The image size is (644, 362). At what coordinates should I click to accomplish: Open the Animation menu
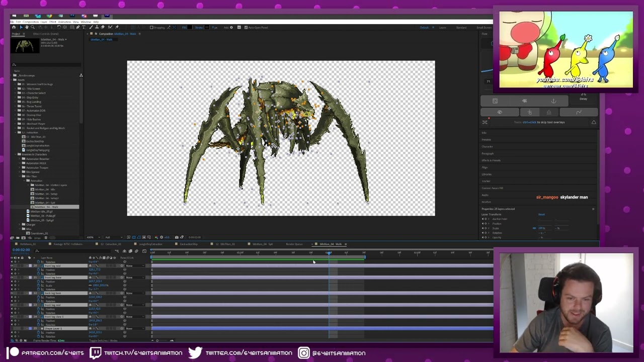tap(65, 22)
